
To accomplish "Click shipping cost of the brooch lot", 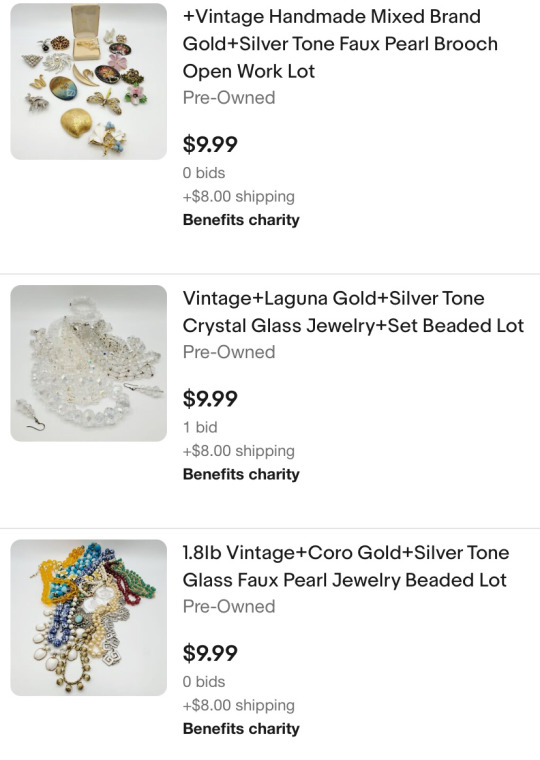I will point(238,197).
